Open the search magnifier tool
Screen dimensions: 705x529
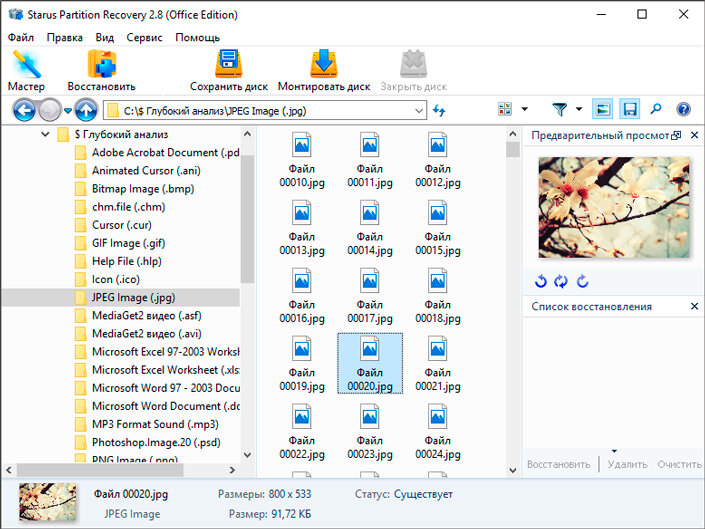tap(656, 109)
